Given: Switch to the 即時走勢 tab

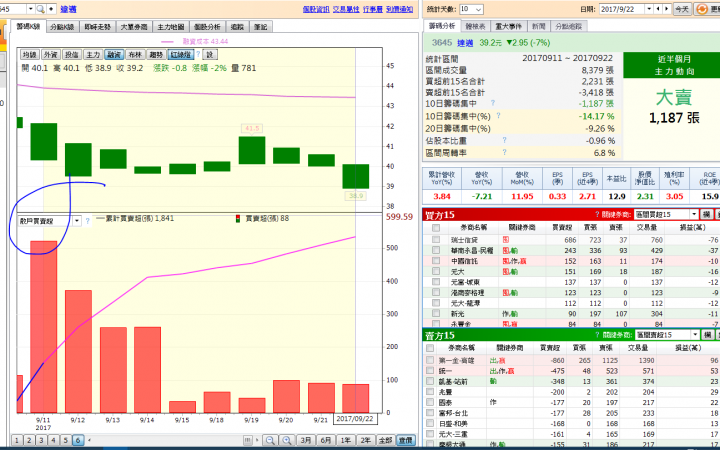Looking at the screenshot, I should point(98,27).
